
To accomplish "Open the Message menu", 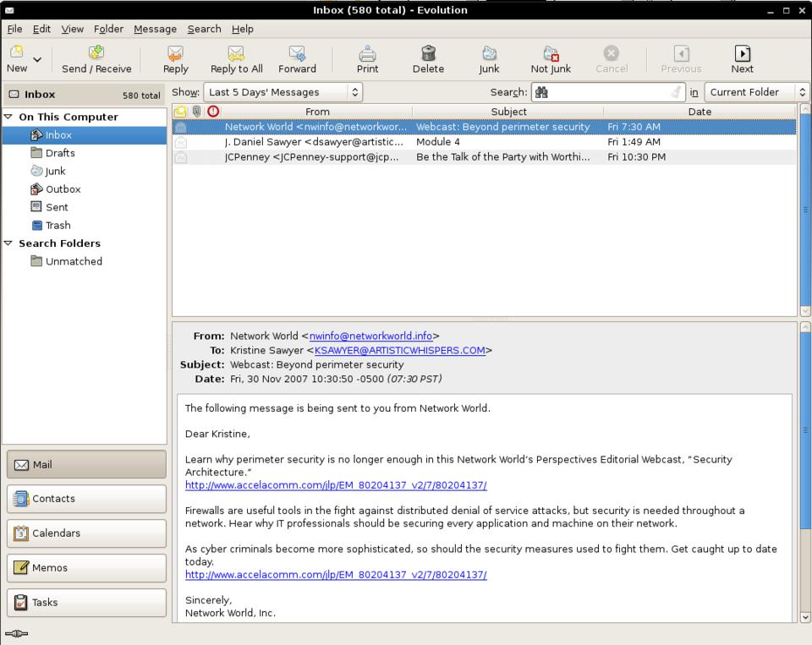I will click(155, 29).
